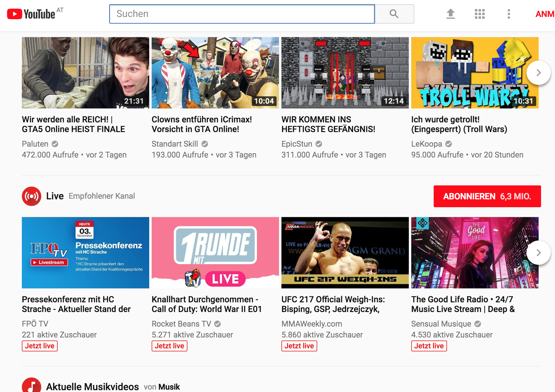
Task: Open 'Wir werden alle REICH!' title
Action: click(x=73, y=124)
